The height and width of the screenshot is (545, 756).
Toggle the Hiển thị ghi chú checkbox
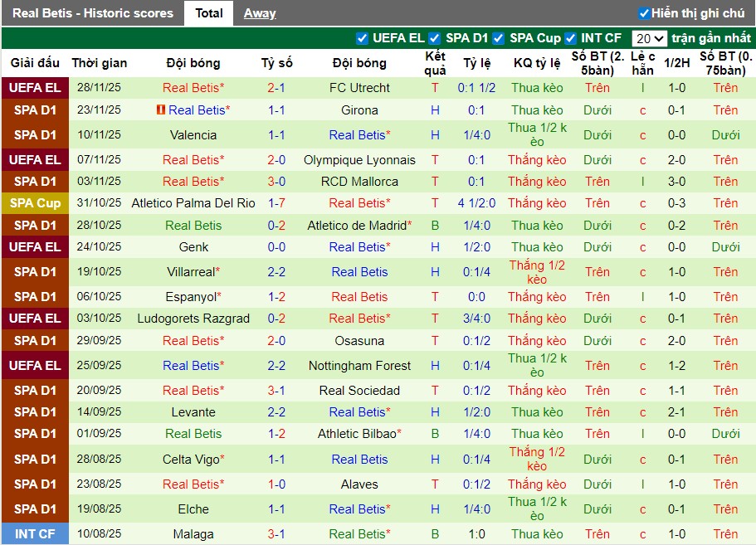[645, 12]
